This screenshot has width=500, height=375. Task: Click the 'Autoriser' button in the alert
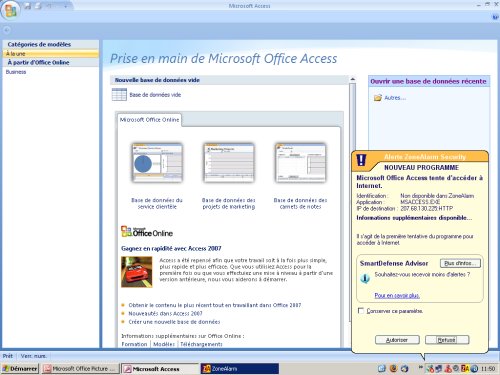[397, 340]
